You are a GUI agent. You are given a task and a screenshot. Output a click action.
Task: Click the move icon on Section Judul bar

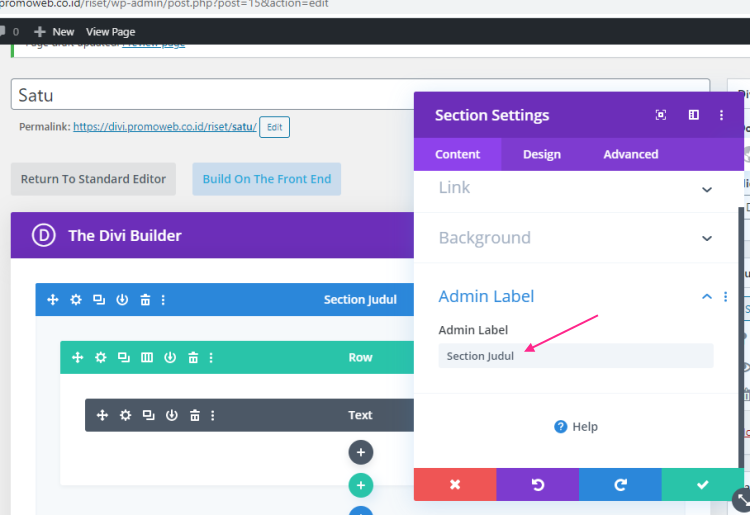(53, 300)
